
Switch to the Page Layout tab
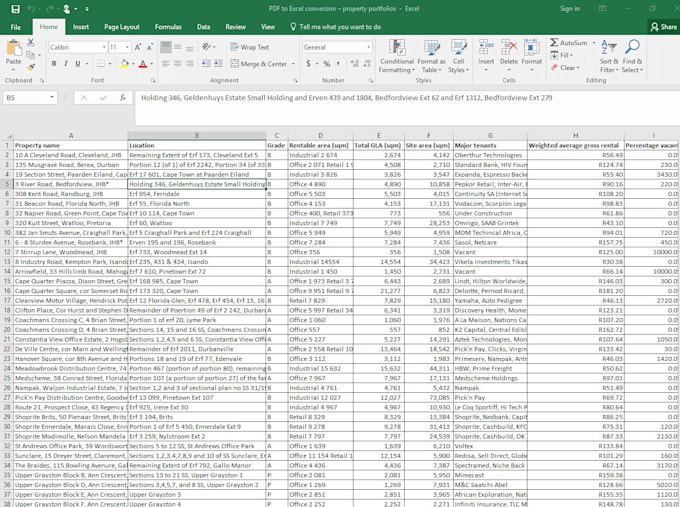coord(122,27)
